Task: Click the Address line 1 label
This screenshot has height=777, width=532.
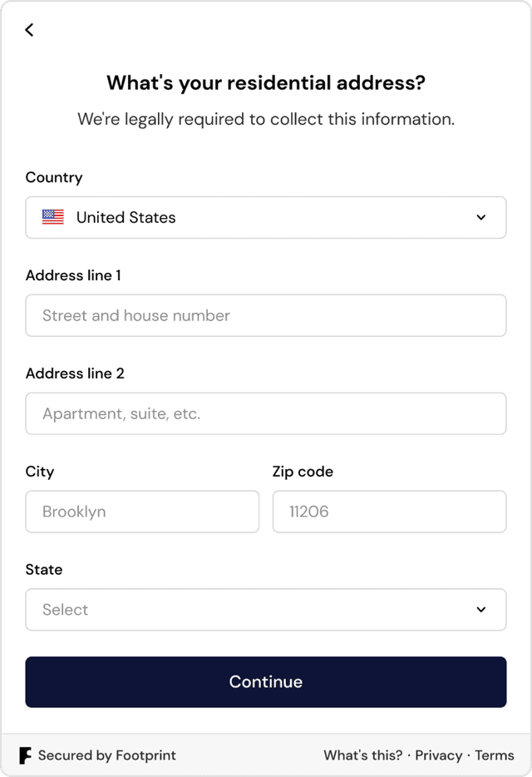Action: tap(73, 275)
